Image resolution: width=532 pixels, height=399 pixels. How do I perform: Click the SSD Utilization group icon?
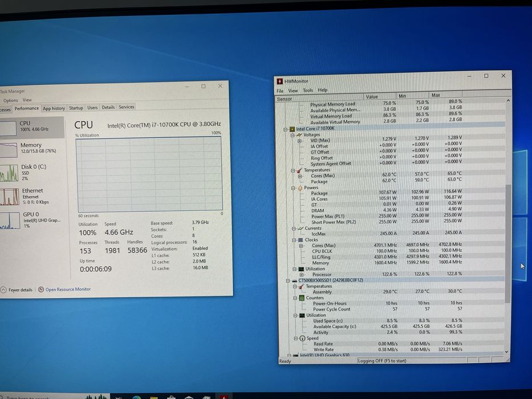[x=302, y=315]
